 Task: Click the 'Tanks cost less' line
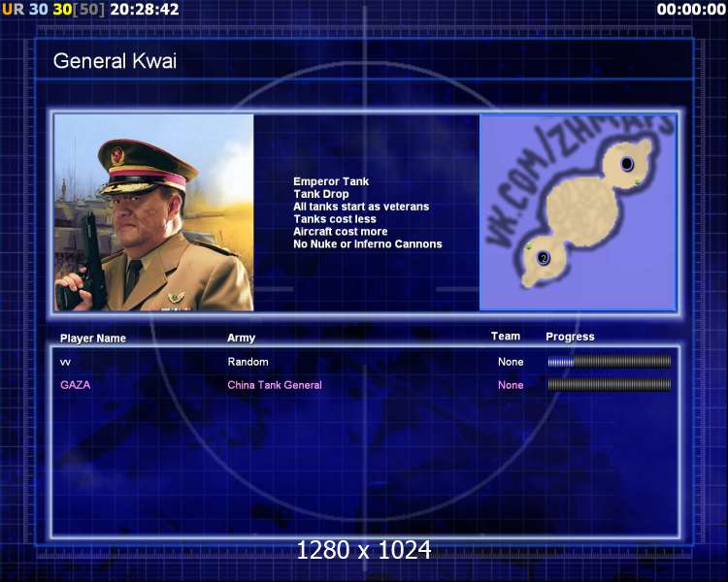coord(335,219)
